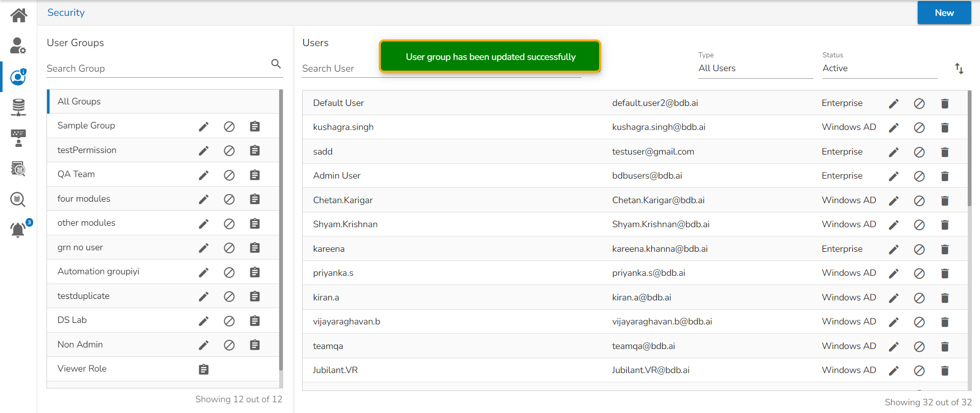Select the DS Lab group row
Screen dimensions: 980x413
pos(72,320)
